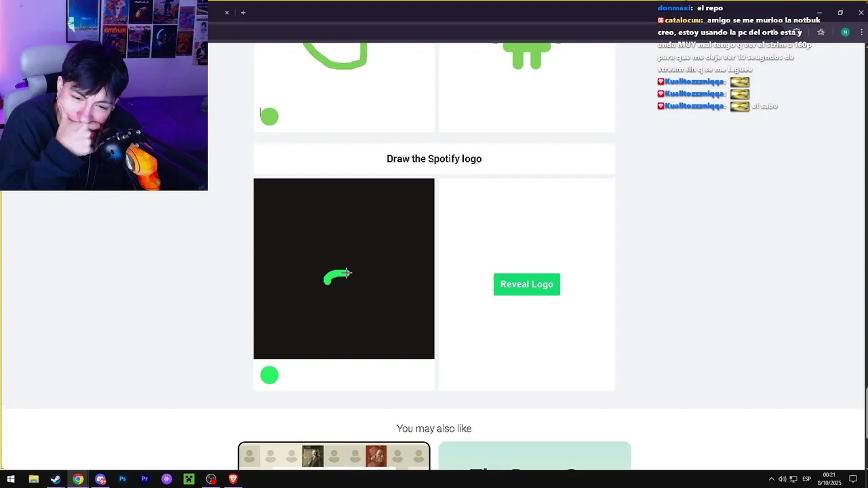Launch Photoshop from the taskbar

click(x=123, y=479)
